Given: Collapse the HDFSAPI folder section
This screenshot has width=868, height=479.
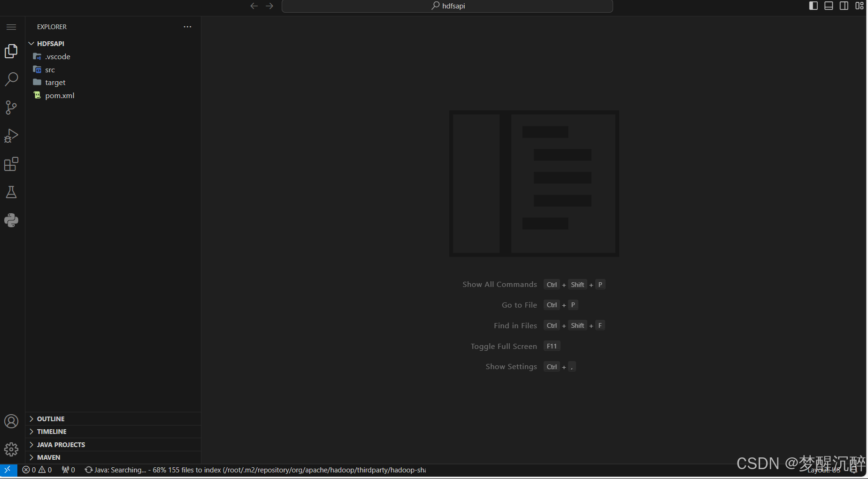Looking at the screenshot, I should click(x=113, y=44).
